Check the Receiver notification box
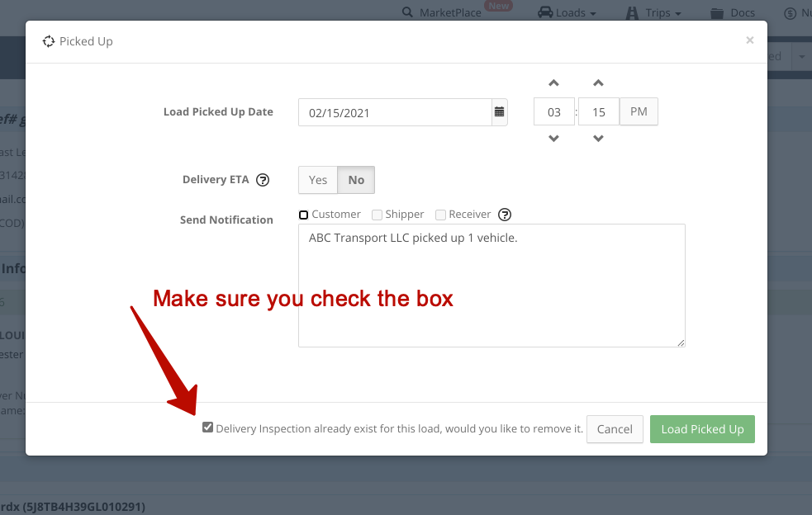812x515 pixels. 441,215
